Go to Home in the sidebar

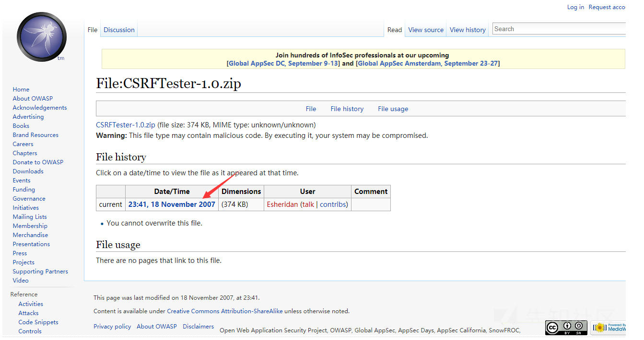click(21, 90)
